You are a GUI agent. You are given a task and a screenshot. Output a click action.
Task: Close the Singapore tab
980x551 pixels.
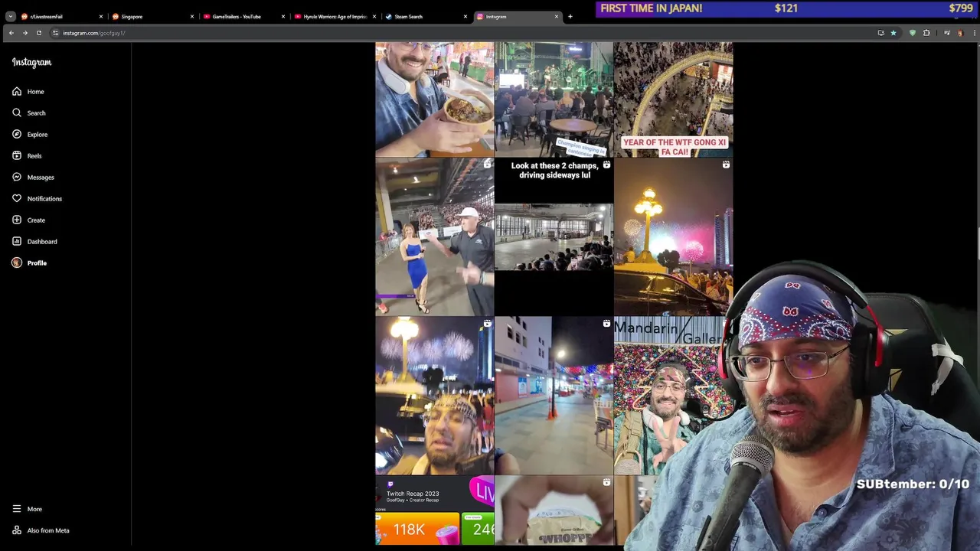click(192, 16)
